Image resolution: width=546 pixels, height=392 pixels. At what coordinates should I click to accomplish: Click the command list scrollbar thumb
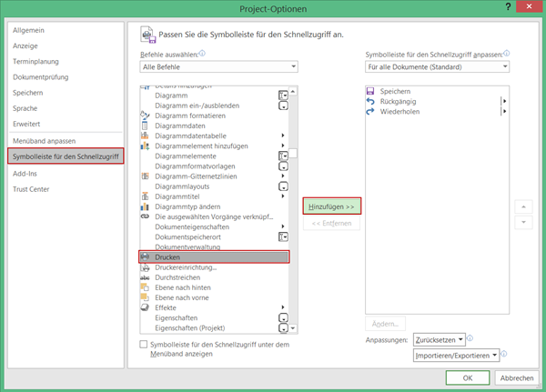pos(293,153)
